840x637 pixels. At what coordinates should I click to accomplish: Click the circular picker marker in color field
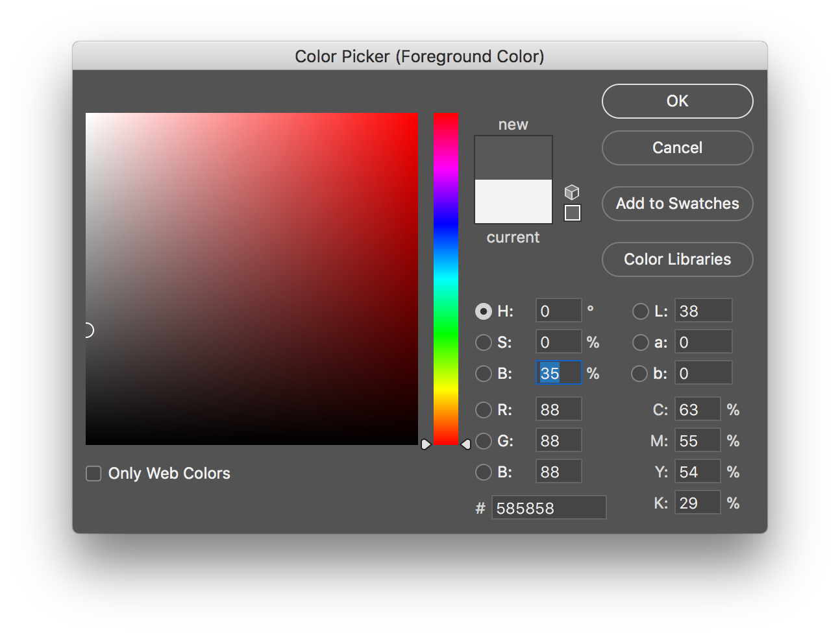click(88, 331)
